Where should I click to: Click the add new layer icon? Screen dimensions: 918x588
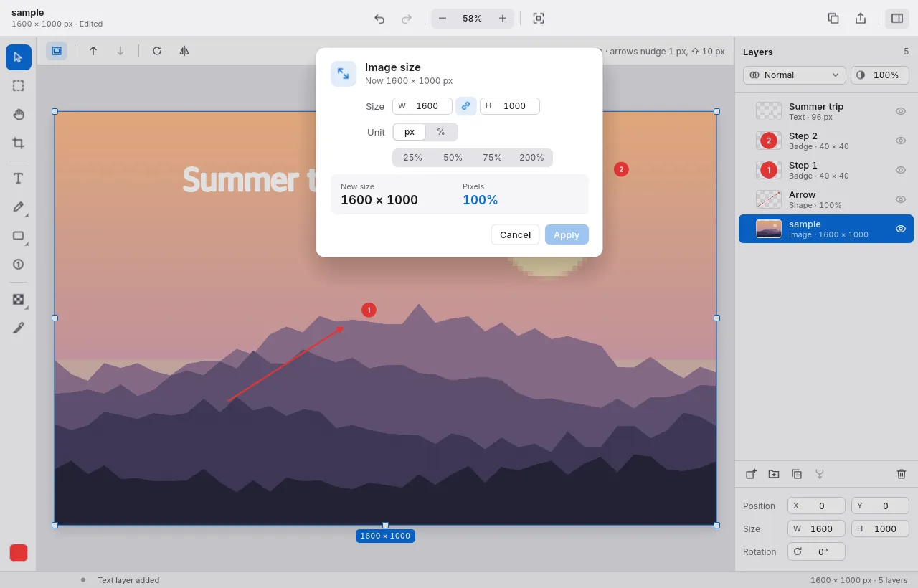coord(751,474)
